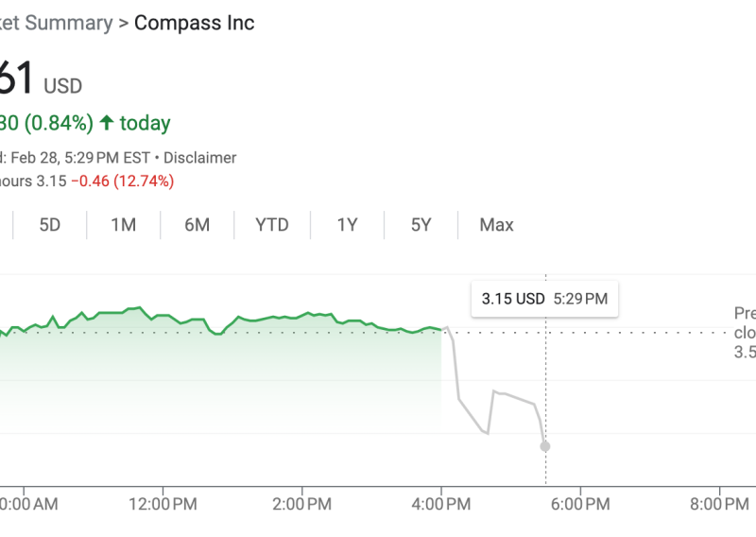Click the green up arrow beside today
Viewport: 756px width, 537px height.
(x=107, y=123)
